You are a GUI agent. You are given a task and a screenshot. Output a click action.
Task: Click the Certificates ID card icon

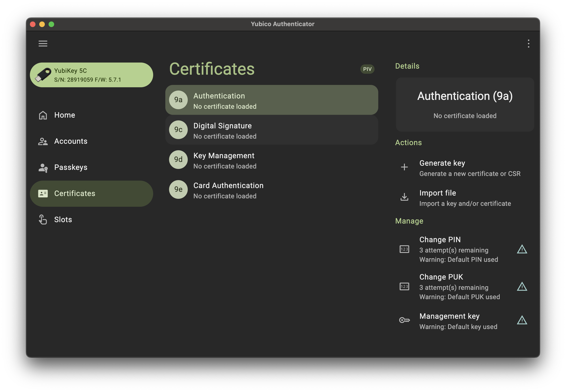(43, 193)
